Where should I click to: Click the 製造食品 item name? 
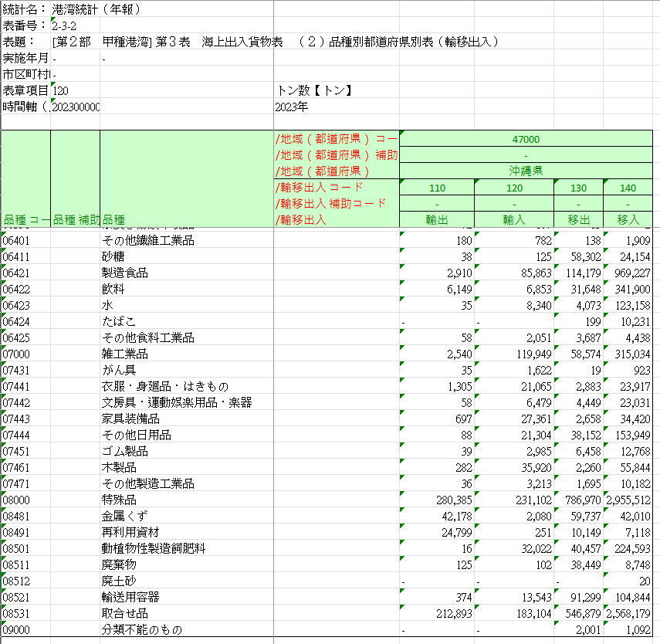[125, 273]
